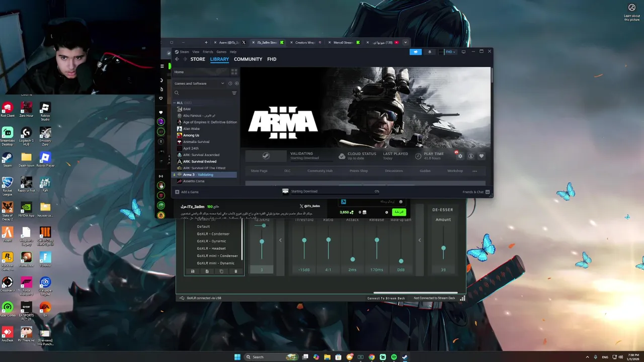Open NVIDIA App desktop shortcut
Viewport: 644px width, 362px height.
[26, 210]
